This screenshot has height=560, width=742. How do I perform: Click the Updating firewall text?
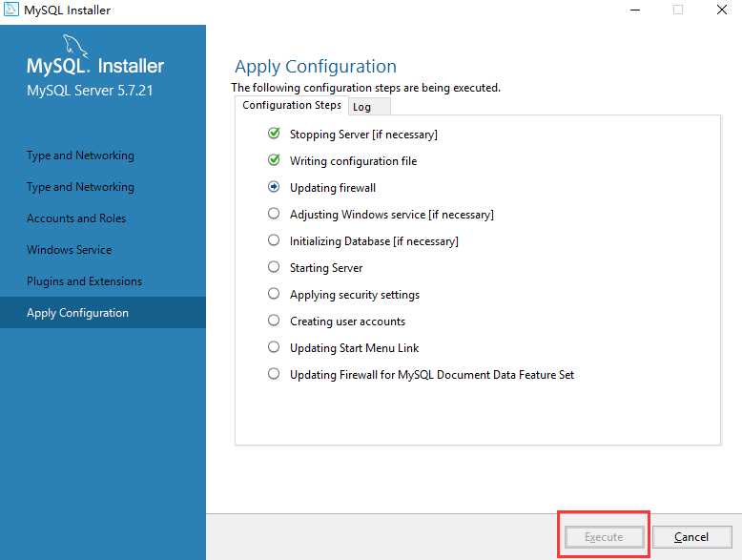(x=333, y=188)
